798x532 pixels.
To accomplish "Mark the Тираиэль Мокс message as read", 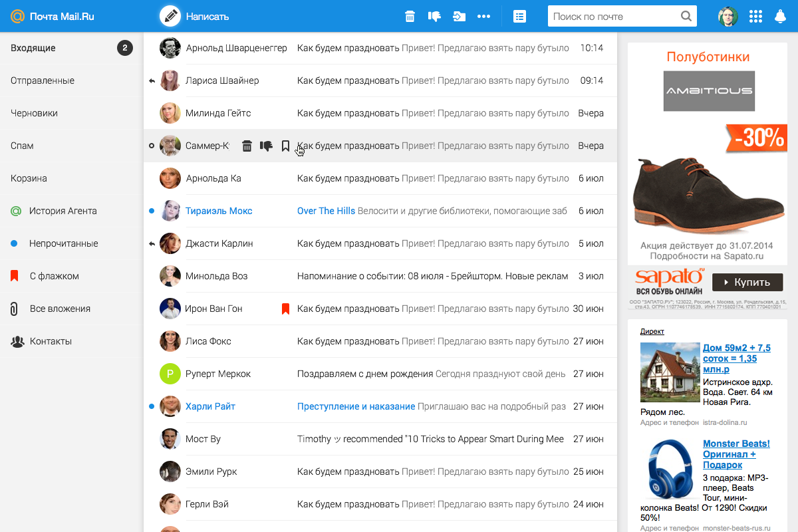I will (x=152, y=211).
